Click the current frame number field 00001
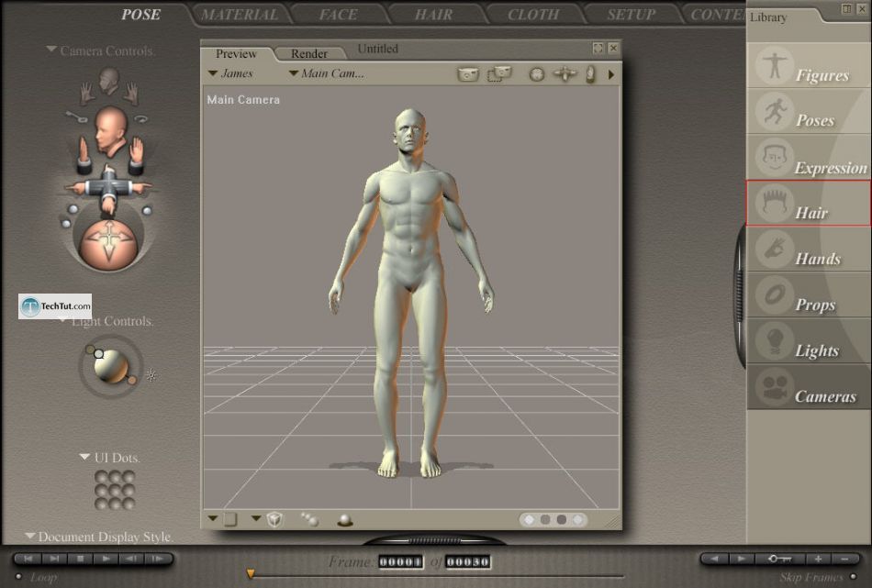Image resolution: width=872 pixels, height=588 pixels. pyautogui.click(x=400, y=562)
